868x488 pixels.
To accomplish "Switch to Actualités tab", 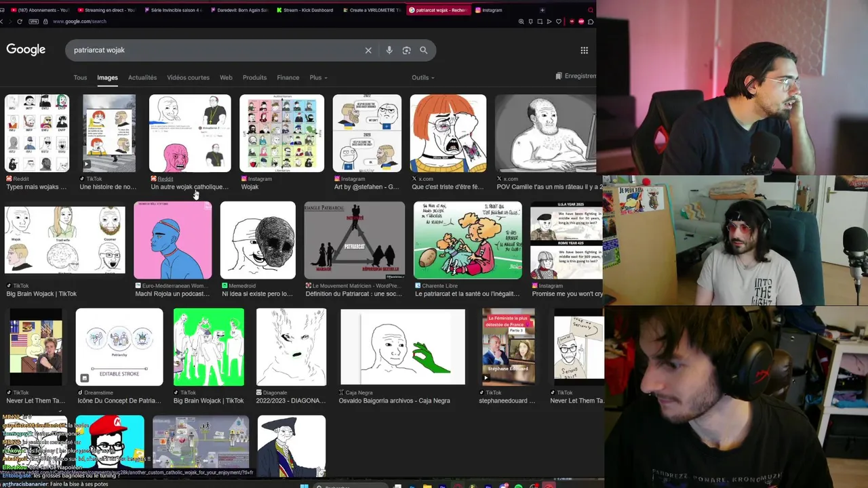I will click(x=142, y=77).
